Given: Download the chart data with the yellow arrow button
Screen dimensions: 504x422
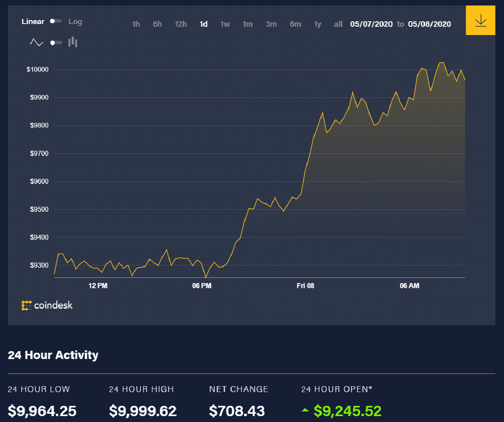Looking at the screenshot, I should coord(480,20).
